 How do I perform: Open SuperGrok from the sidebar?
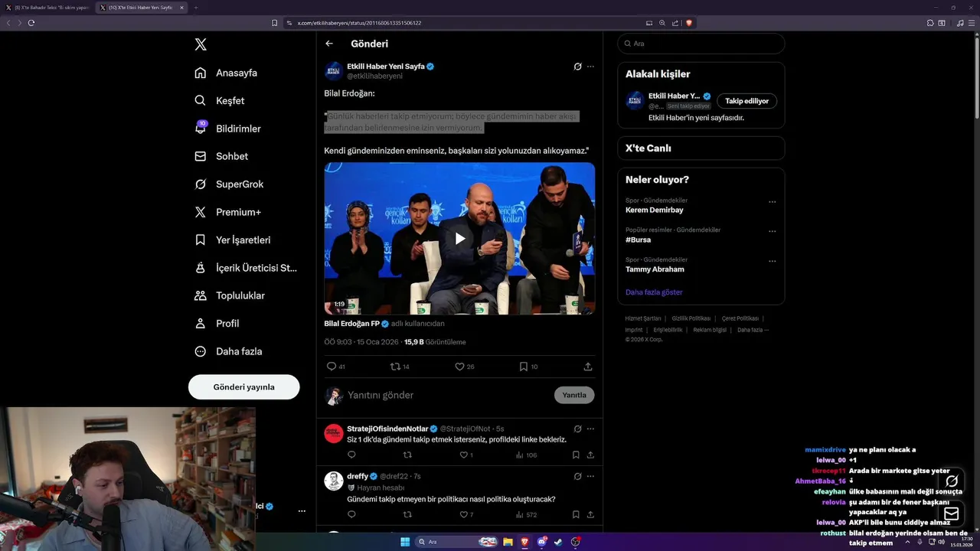pyautogui.click(x=229, y=184)
